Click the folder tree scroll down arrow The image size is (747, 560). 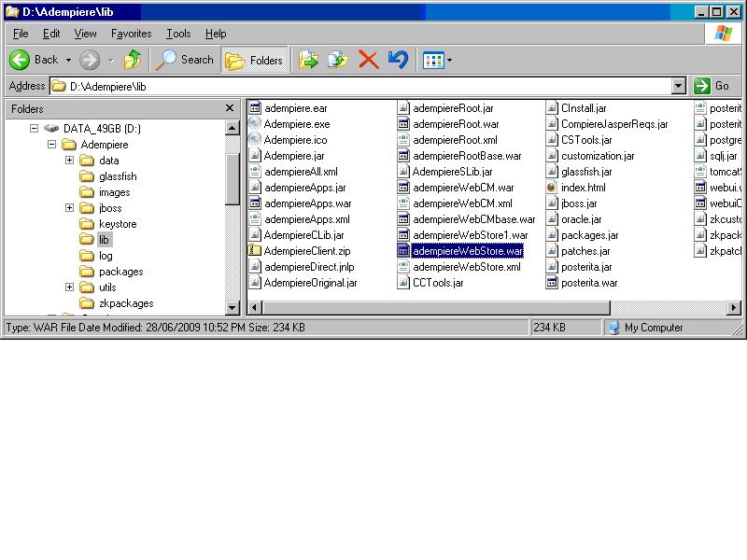232,308
